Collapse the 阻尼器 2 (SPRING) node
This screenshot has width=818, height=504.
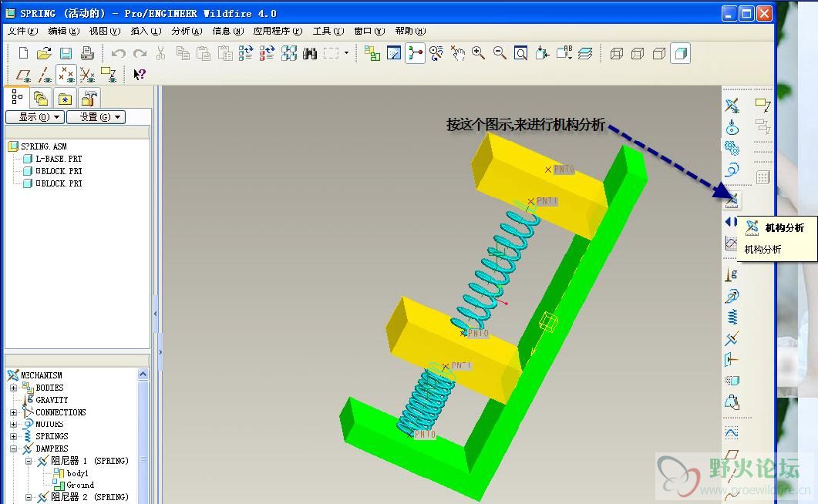(29, 497)
